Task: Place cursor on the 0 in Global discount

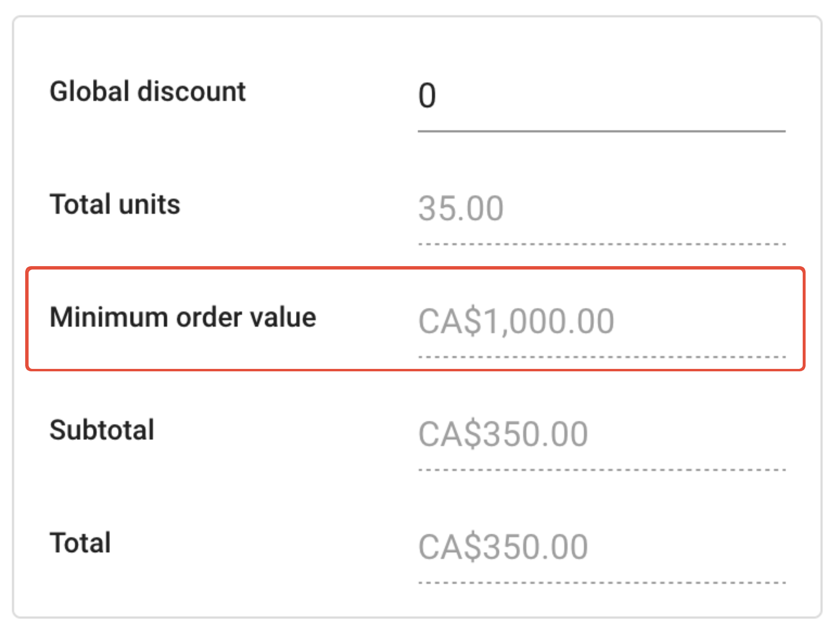Action: pos(427,95)
